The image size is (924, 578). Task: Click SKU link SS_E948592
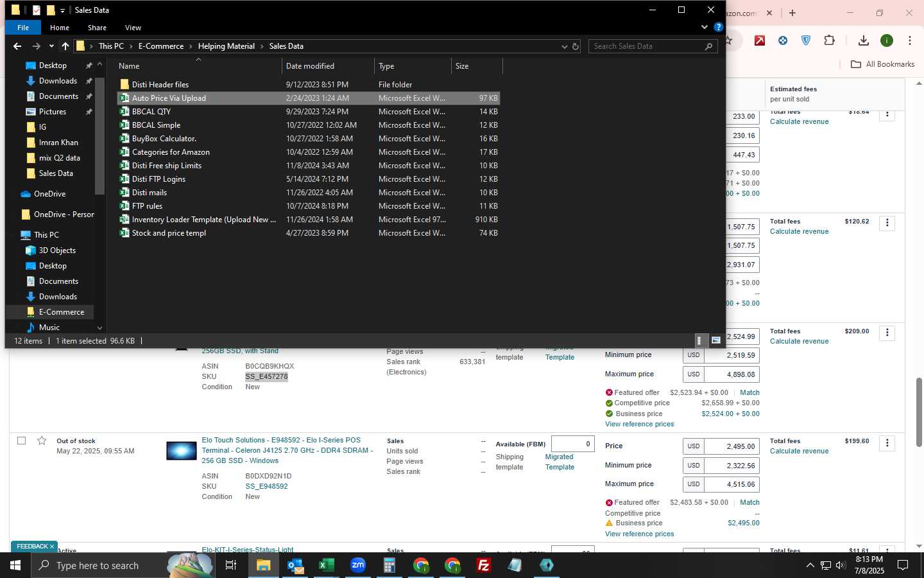(266, 486)
